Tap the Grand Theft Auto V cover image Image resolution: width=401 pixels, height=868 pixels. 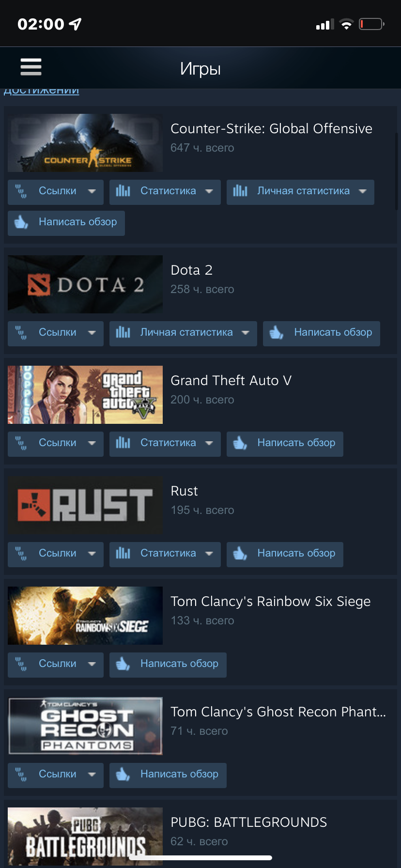tap(85, 395)
